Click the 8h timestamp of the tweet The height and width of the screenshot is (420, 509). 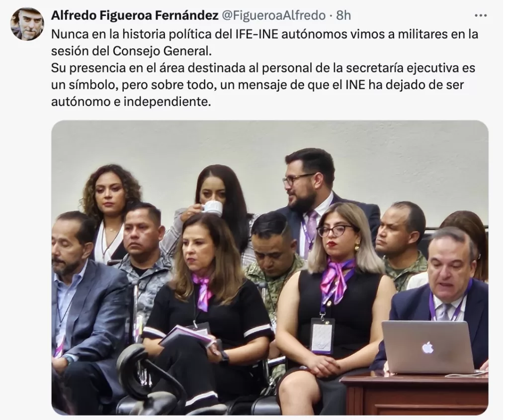pyautogui.click(x=343, y=15)
